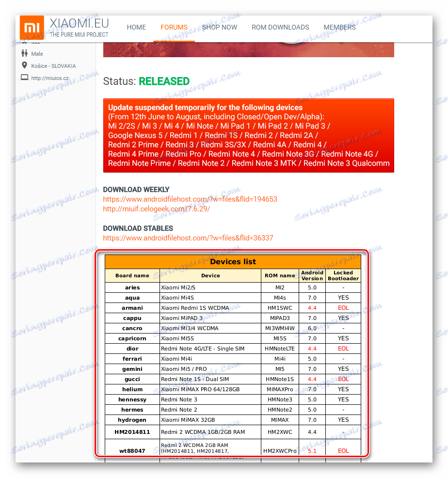
Task: Click the Board name column header
Action: (x=132, y=275)
